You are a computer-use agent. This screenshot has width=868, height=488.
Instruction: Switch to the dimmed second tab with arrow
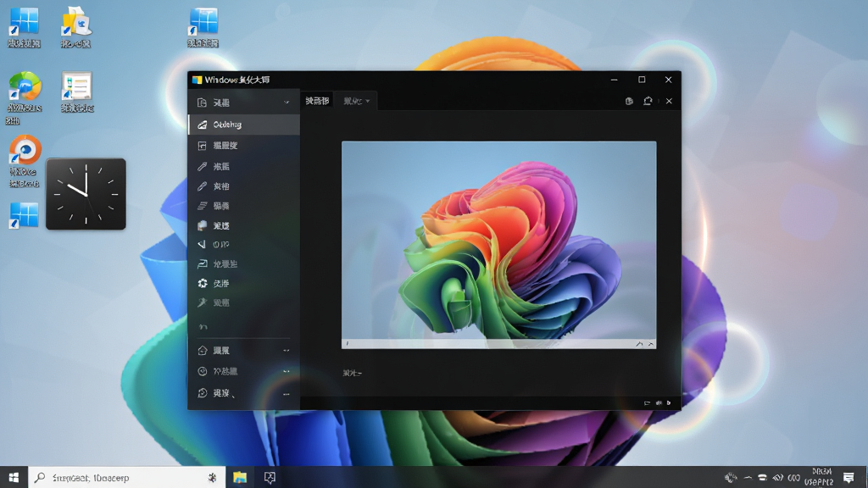pos(356,101)
